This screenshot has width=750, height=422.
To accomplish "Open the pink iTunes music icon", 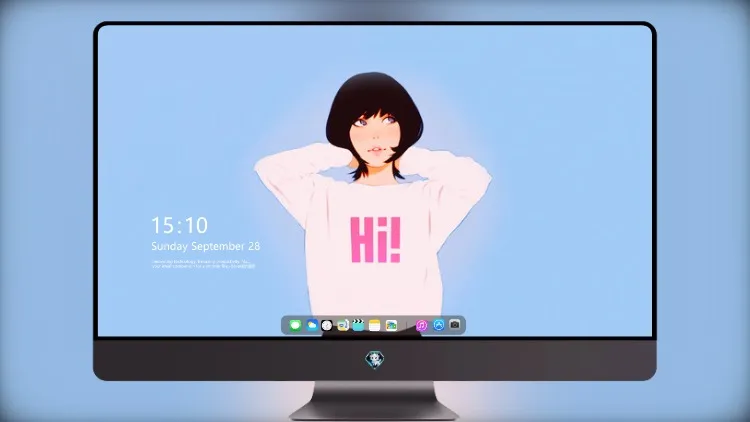I will 421,325.
